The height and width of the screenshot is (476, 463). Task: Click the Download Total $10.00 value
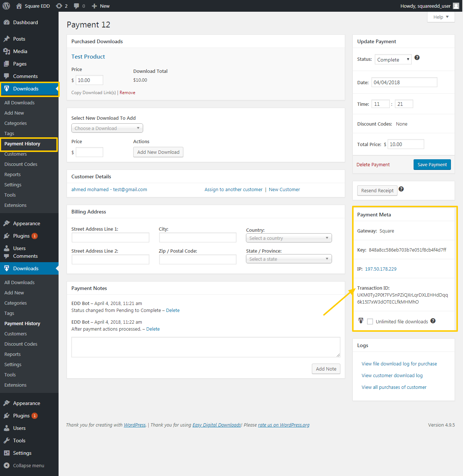(140, 80)
